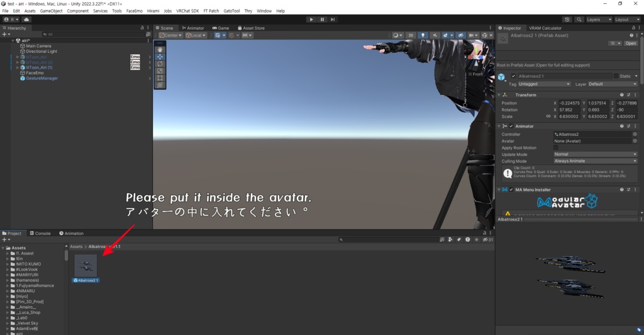
Task: Open the Layout dropdown
Action: [627, 20]
